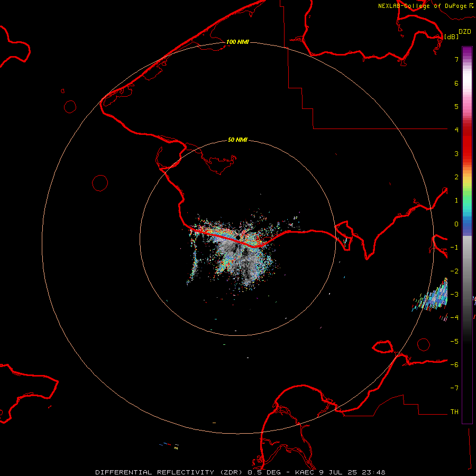Click the '[dB]' unit label
Image resolution: width=476 pixels, height=476 pixels.
pos(452,36)
